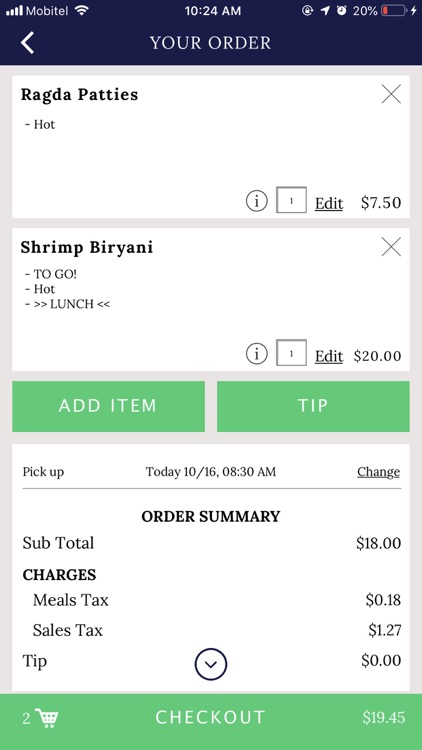Remove Shrimp Biryani with the X icon
The width and height of the screenshot is (422, 750).
pos(391,247)
